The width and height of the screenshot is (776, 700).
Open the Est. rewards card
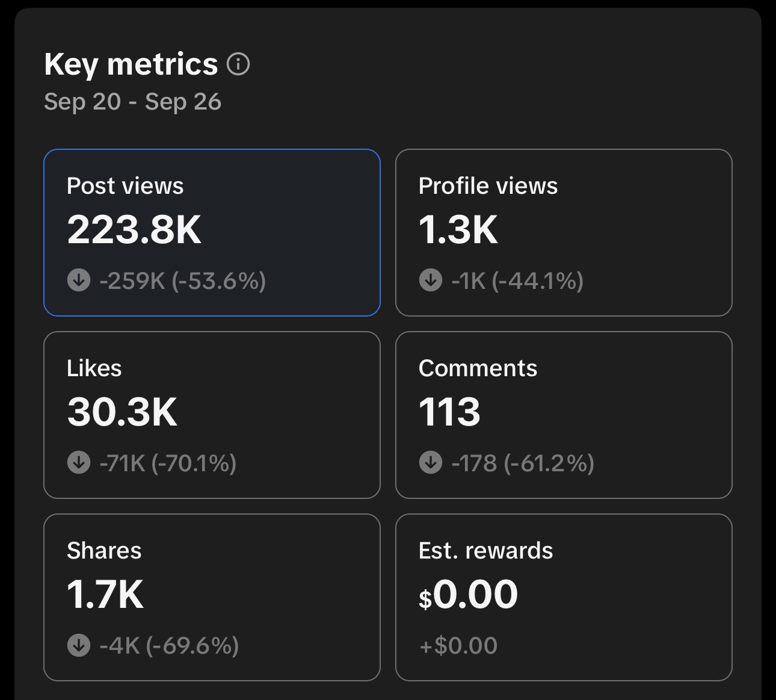coord(564,597)
